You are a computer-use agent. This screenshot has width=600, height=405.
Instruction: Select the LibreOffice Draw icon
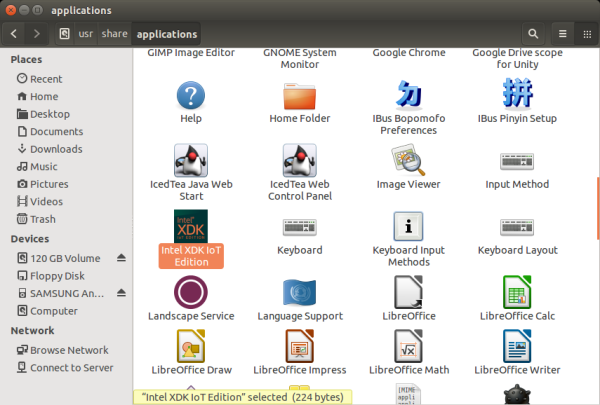(191, 346)
